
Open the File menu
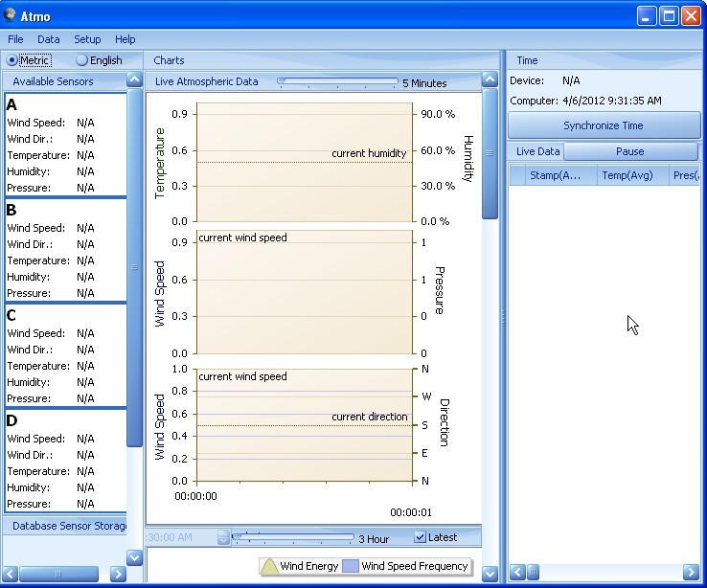click(15, 39)
